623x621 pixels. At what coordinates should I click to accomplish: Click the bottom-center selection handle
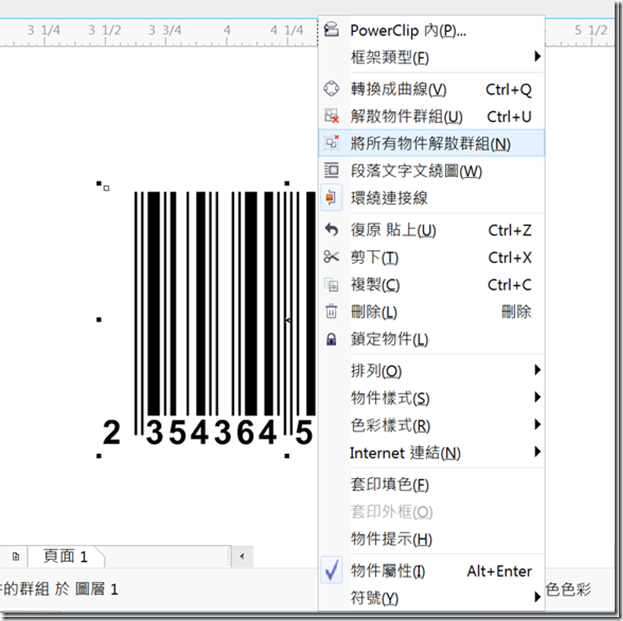[x=287, y=456]
